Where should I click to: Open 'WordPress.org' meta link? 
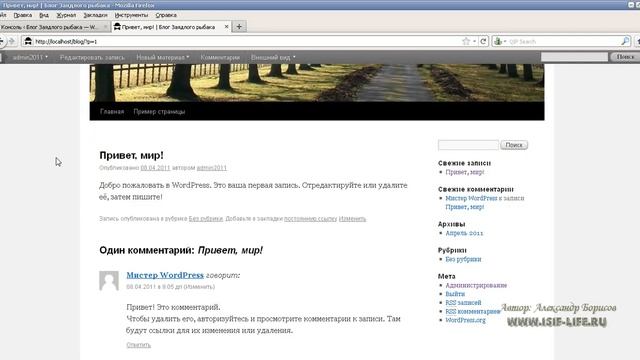[465, 320]
